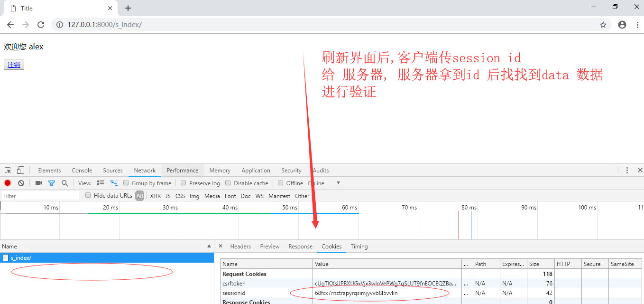This screenshot has height=304, width=644.
Task: Select the csrftoken cookie row
Action: (x=431, y=284)
